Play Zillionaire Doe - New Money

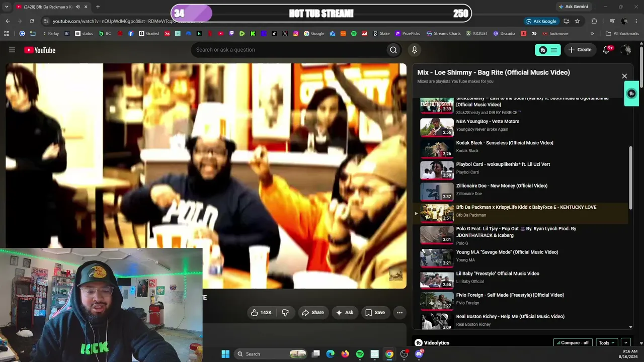click(520, 192)
